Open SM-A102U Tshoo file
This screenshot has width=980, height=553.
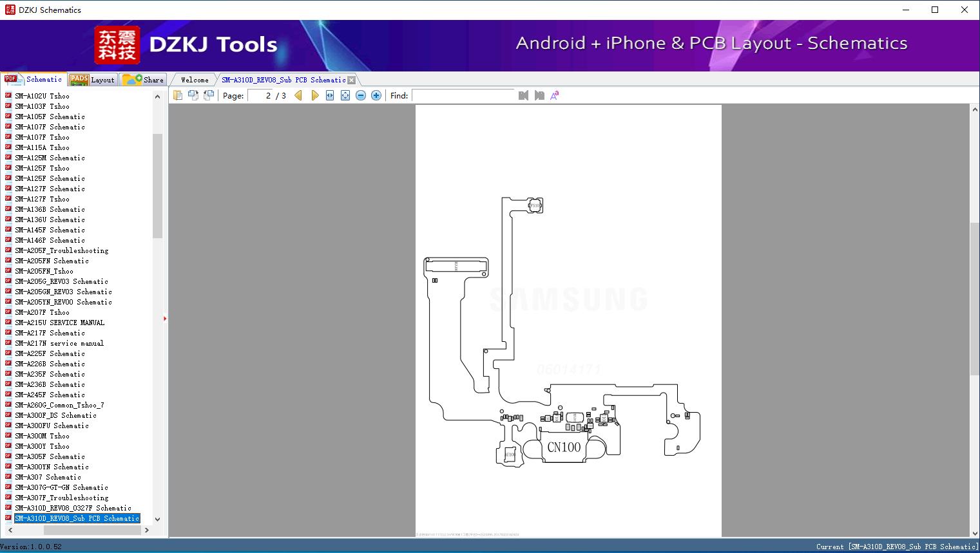tap(42, 96)
